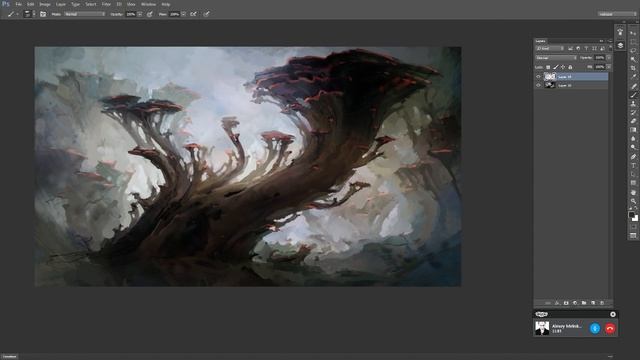Open the Filter menu
The height and width of the screenshot is (360, 640).
pyautogui.click(x=106, y=4)
